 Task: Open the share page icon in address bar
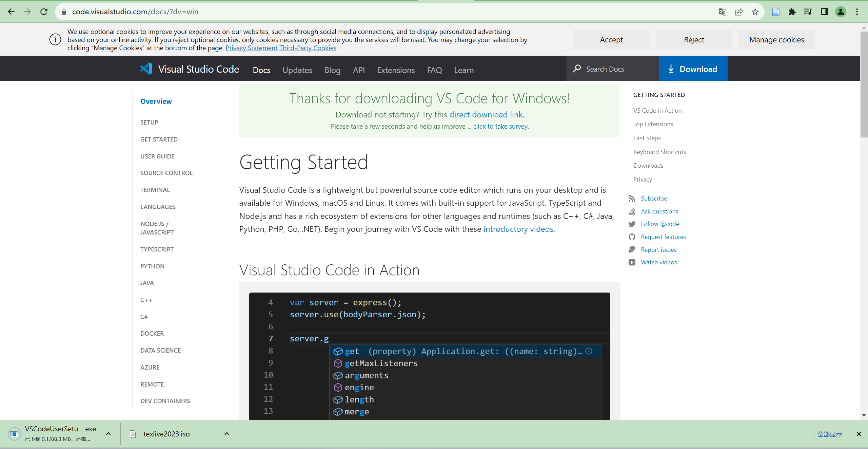pyautogui.click(x=739, y=12)
